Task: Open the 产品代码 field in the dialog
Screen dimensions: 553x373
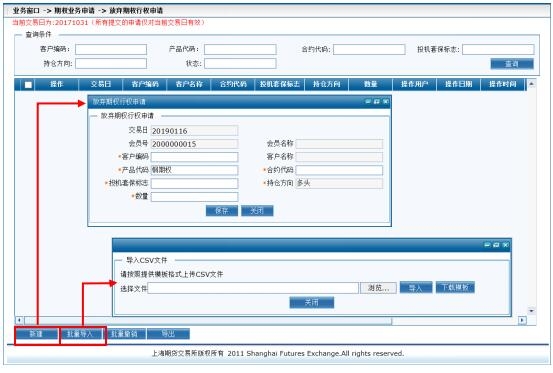Action: click(x=195, y=170)
